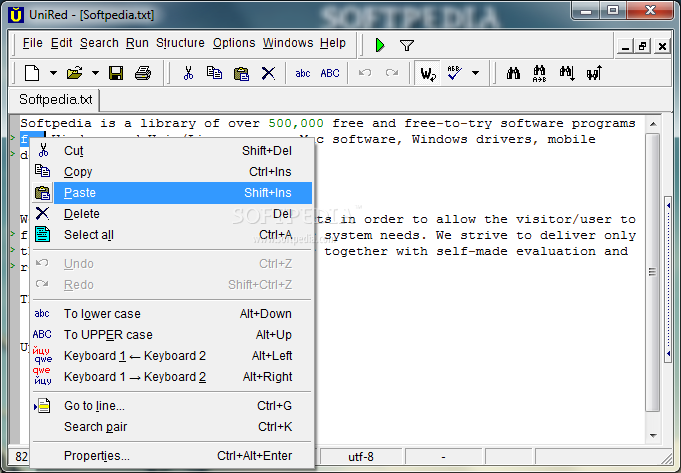Screen dimensions: 681x473
Task: Open the Help menu
Action: coord(333,43)
